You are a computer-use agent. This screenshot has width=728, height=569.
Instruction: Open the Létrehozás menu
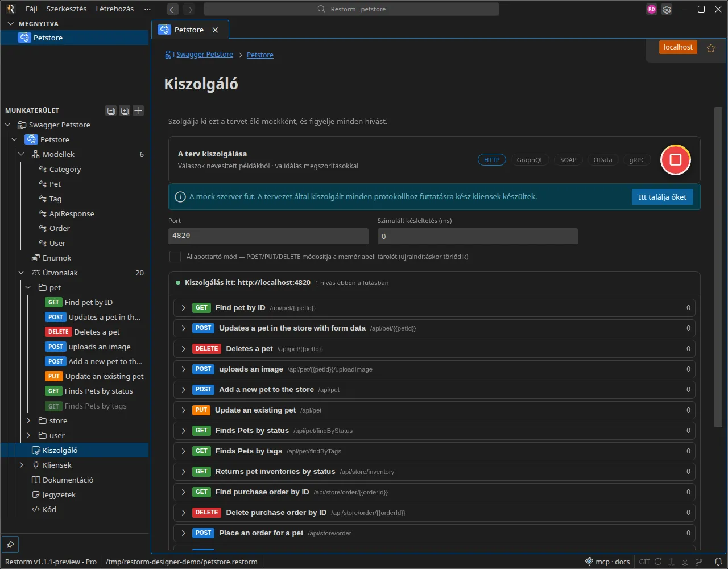tap(115, 9)
